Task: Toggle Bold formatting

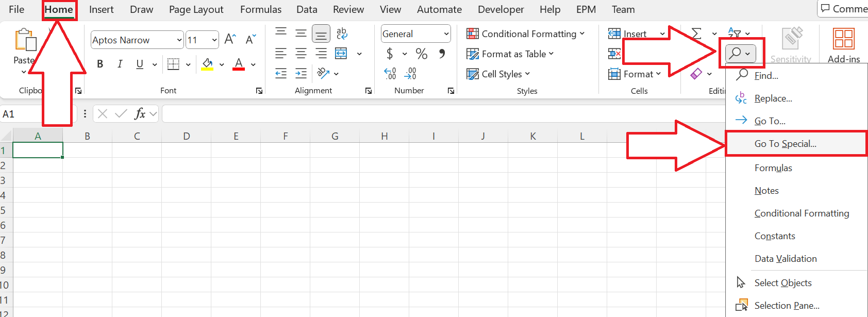Action: click(x=100, y=64)
